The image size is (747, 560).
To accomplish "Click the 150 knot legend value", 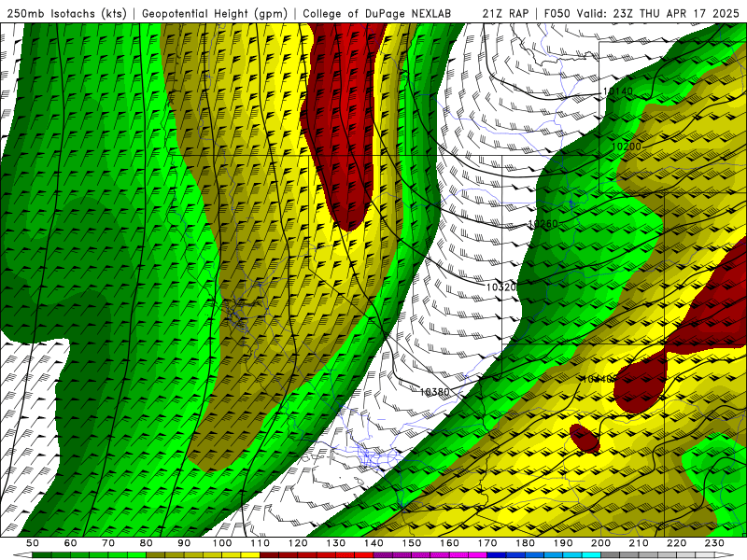I will point(412,543).
